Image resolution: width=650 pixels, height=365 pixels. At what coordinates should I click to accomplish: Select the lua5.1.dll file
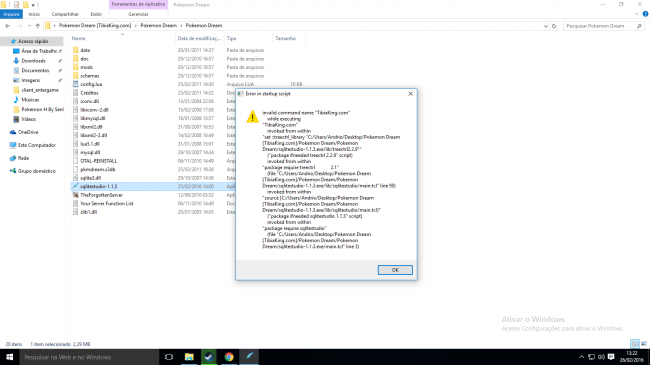(90, 144)
